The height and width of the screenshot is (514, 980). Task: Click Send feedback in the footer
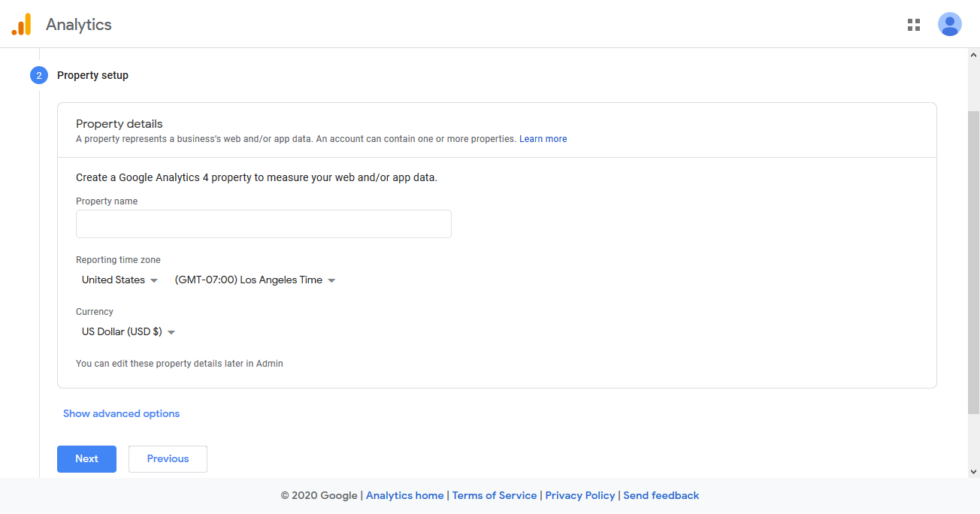click(661, 495)
